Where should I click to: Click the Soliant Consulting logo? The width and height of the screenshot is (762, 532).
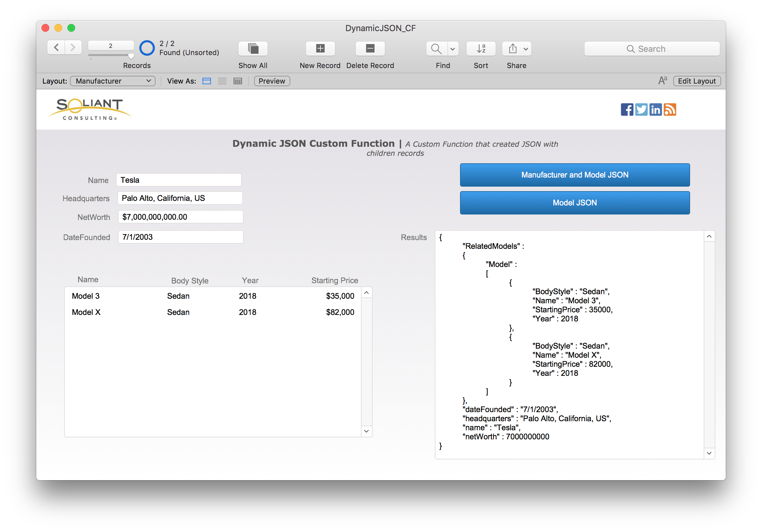(90, 109)
